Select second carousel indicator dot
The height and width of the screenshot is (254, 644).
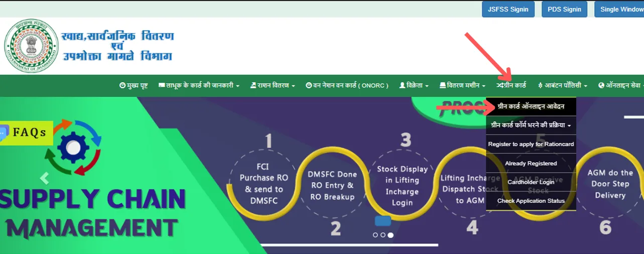tap(382, 234)
